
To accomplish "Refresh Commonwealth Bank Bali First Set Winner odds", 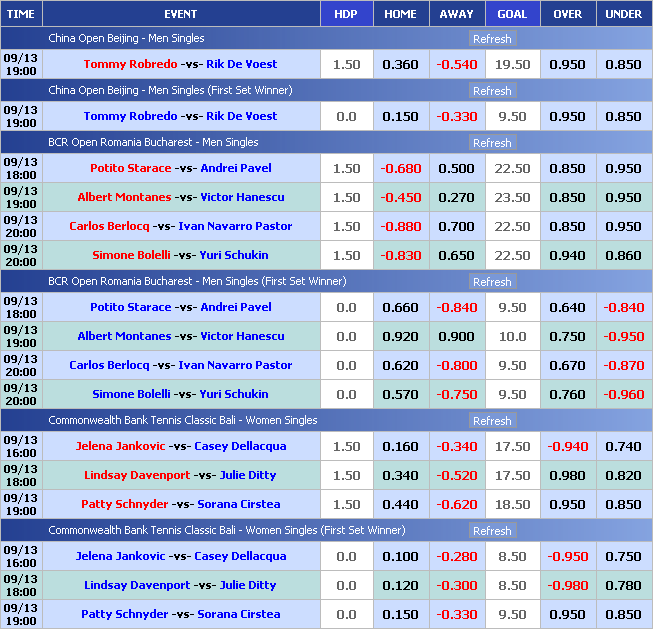I will pyautogui.click(x=491, y=531).
